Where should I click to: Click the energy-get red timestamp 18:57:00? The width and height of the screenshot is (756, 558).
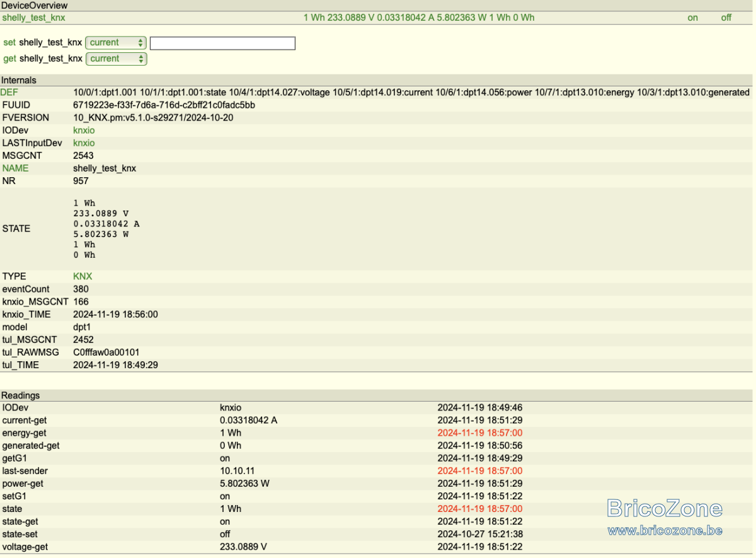point(480,433)
